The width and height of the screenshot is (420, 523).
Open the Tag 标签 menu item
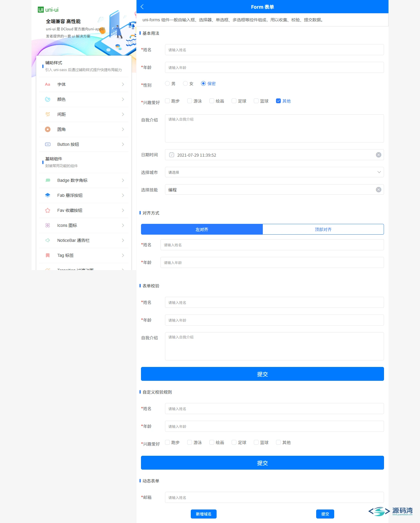[x=84, y=255]
